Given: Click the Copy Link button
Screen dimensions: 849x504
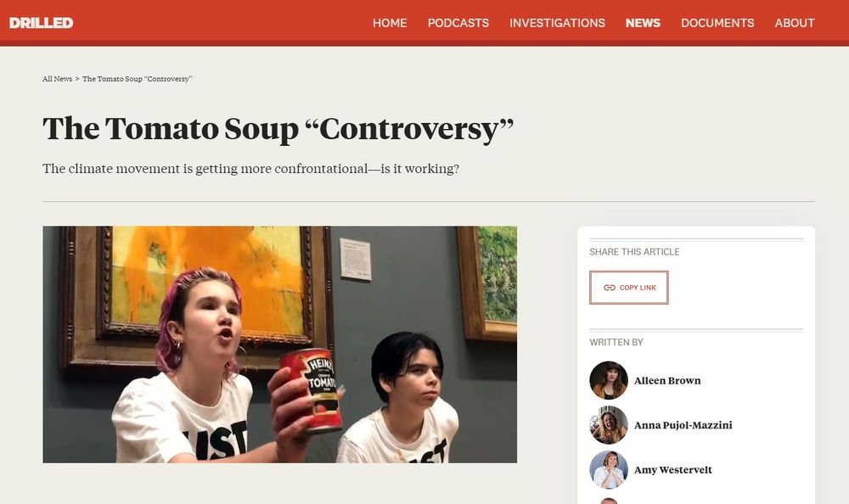Looking at the screenshot, I should [628, 288].
